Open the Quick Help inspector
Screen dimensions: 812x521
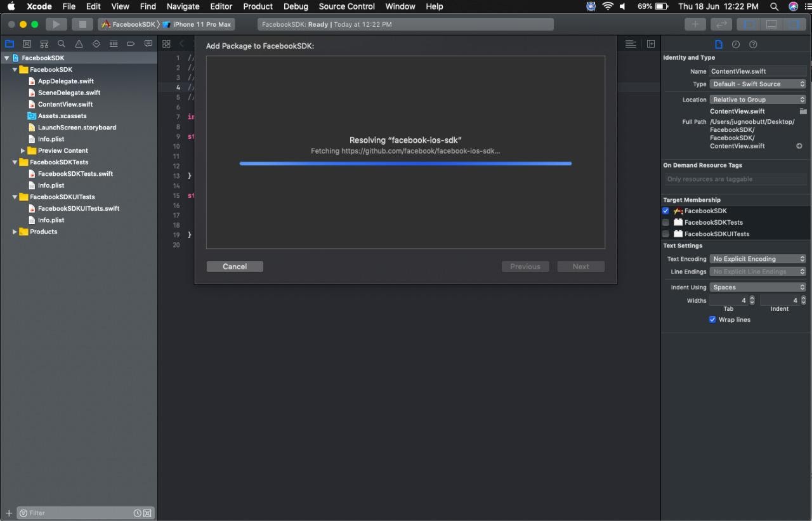point(753,44)
